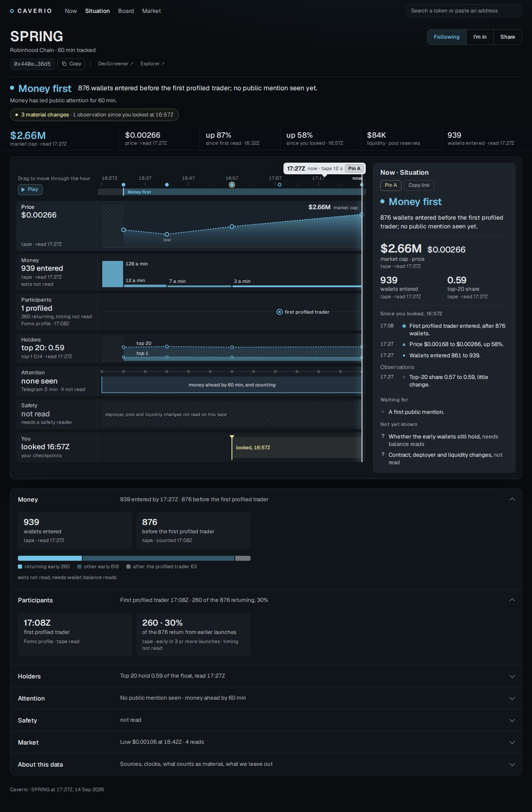Click the 16:57 highlighted timeline dot

(232, 185)
